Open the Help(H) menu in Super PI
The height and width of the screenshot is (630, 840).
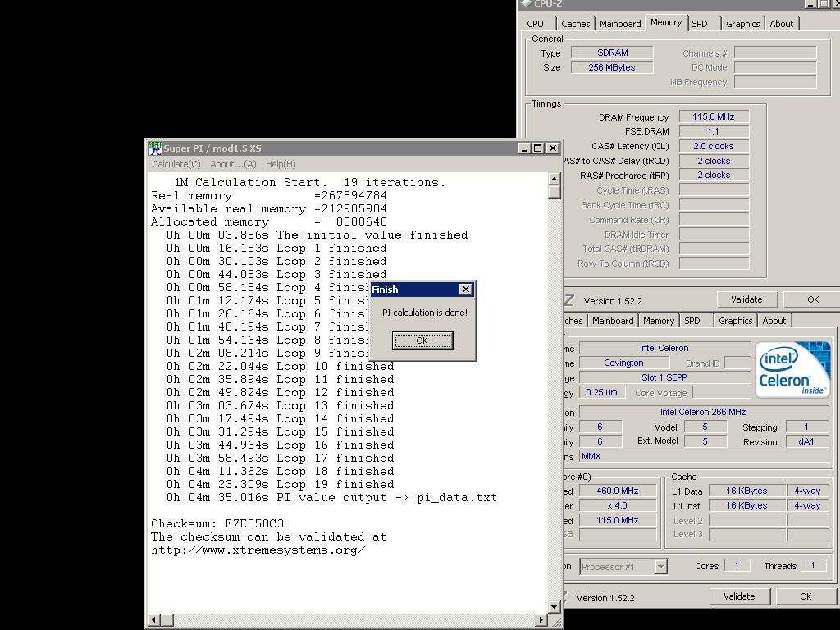tap(281, 164)
